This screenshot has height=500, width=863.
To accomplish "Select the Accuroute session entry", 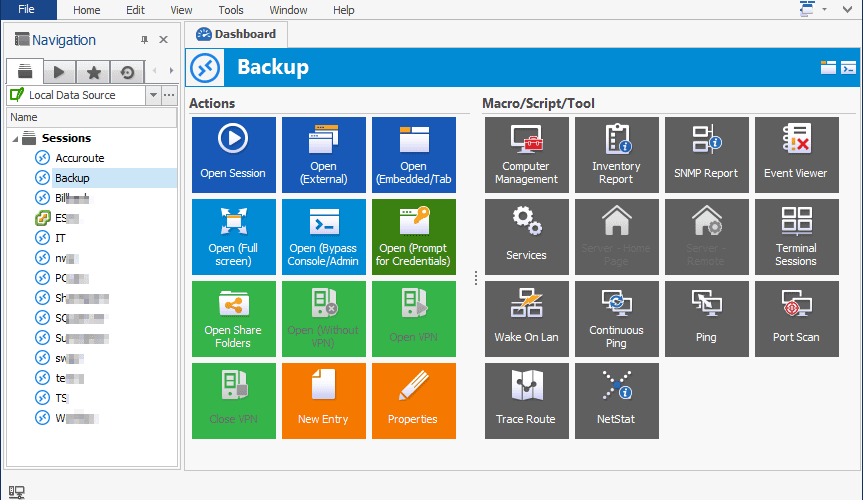I will (x=80, y=158).
